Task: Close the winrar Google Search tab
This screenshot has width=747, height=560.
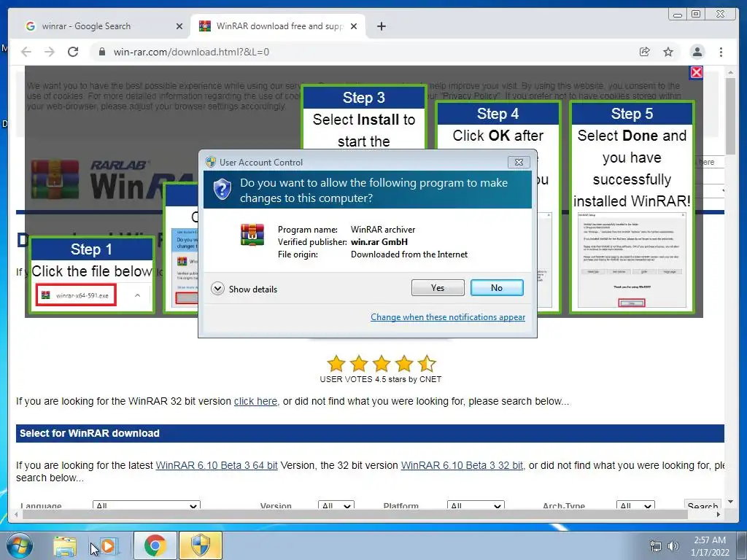Action: coord(179,26)
